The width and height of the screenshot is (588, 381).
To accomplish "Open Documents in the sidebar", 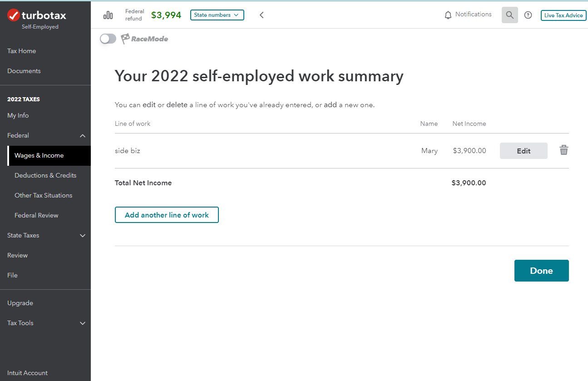I will pos(24,71).
